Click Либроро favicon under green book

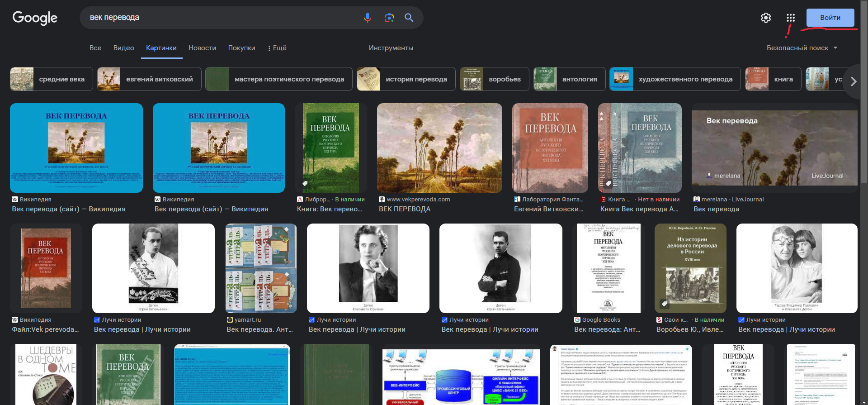(300, 200)
